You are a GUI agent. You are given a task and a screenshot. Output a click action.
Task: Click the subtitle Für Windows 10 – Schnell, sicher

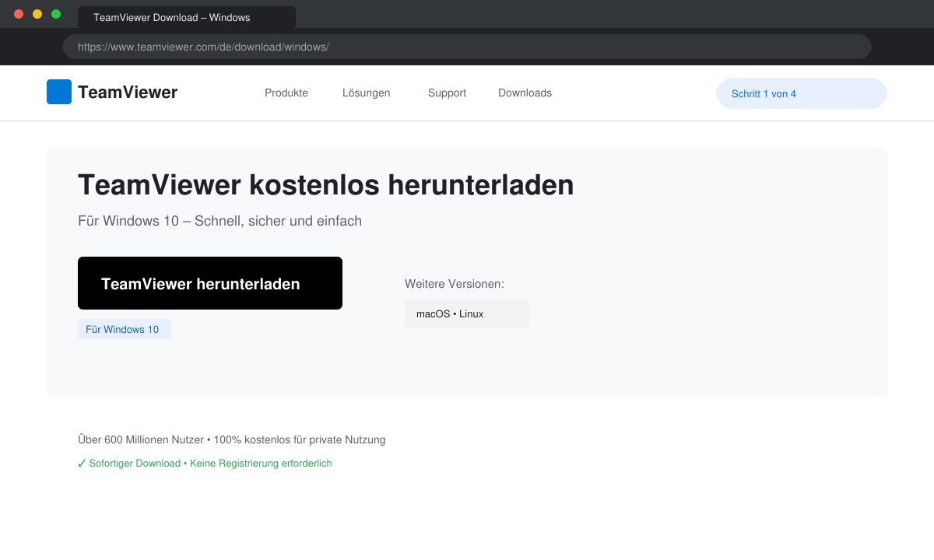[x=220, y=221]
